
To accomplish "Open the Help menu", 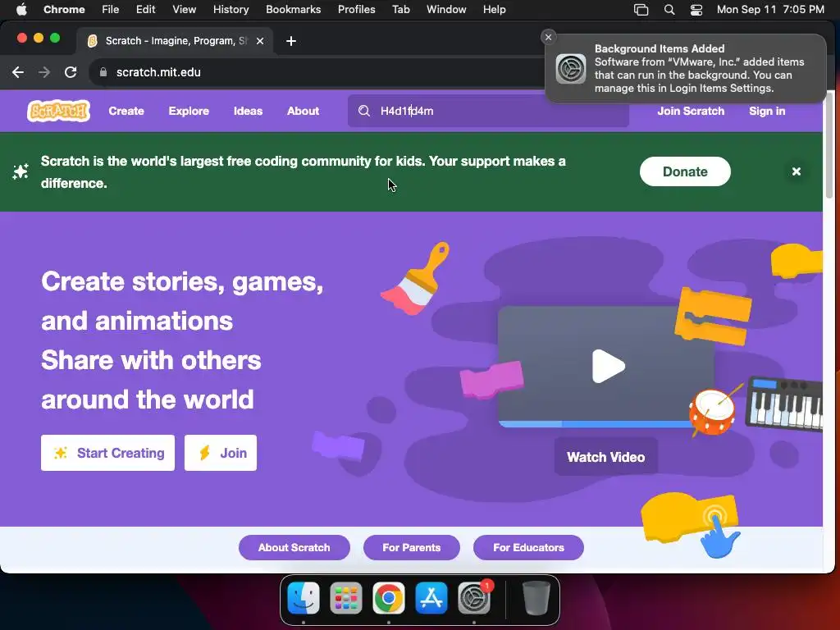I will coord(494,10).
